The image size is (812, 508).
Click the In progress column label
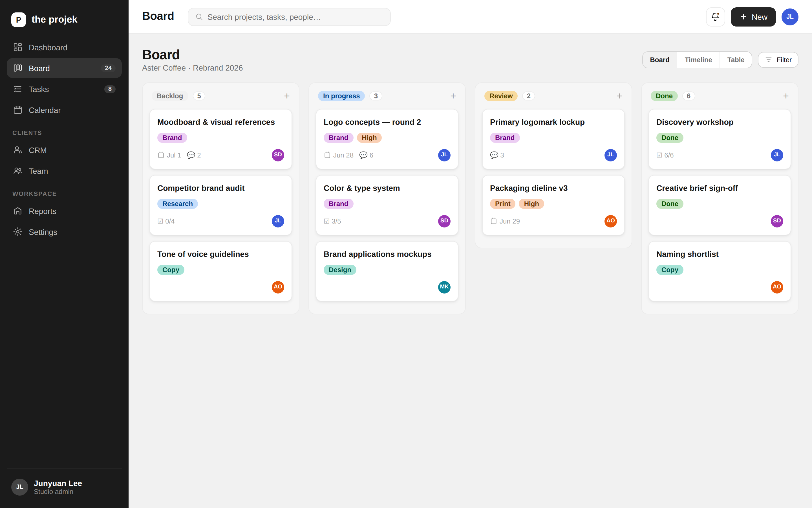[341, 96]
